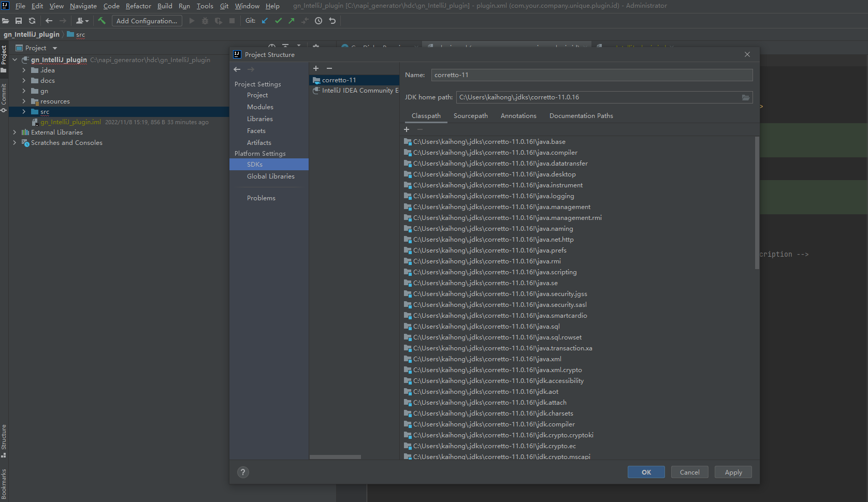
Task: Expand the docs folder in tree
Action: pos(24,81)
